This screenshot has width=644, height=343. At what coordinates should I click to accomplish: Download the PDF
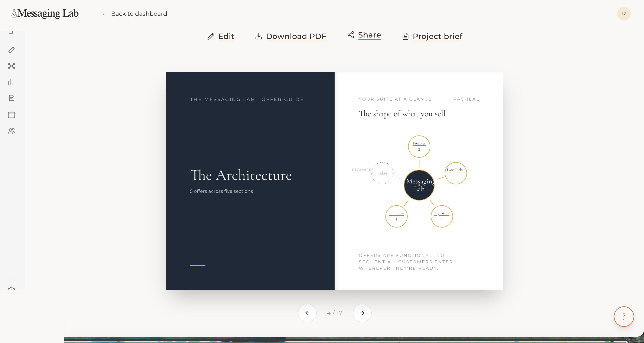(x=291, y=36)
